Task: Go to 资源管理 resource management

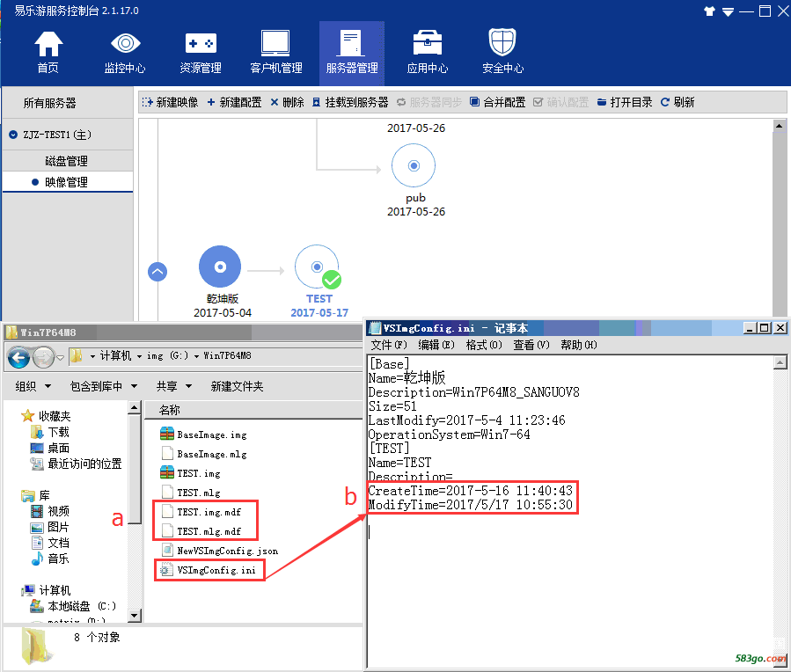Action: 201,53
